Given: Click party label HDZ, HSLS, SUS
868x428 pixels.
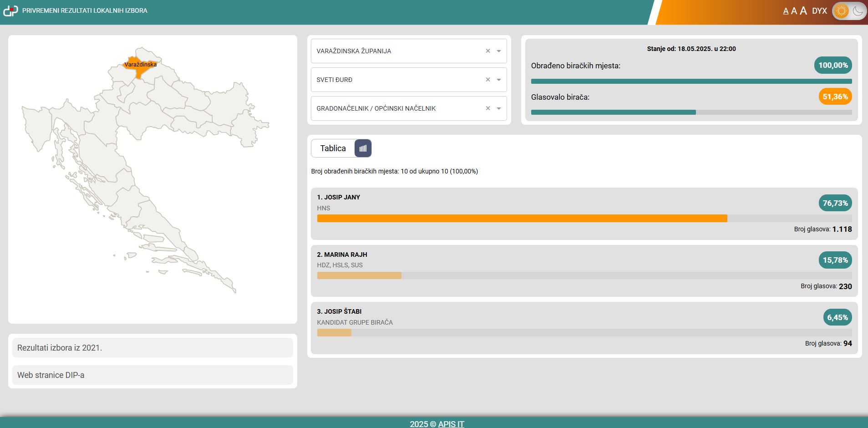Looking at the screenshot, I should click(340, 265).
